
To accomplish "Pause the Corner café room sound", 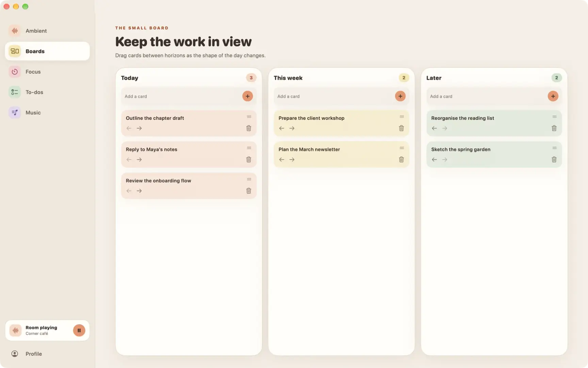I will 79,330.
